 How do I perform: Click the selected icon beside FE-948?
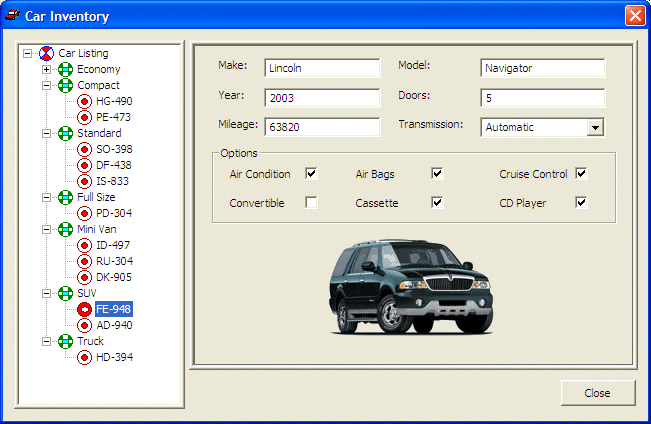pos(84,309)
